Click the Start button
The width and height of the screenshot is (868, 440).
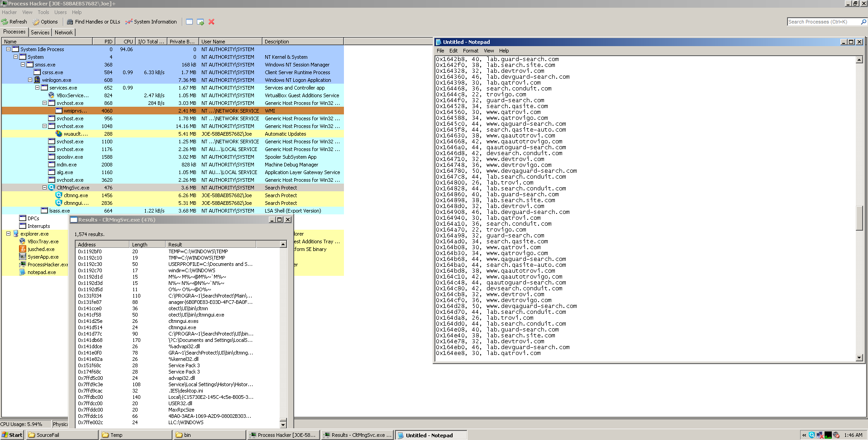[12, 435]
